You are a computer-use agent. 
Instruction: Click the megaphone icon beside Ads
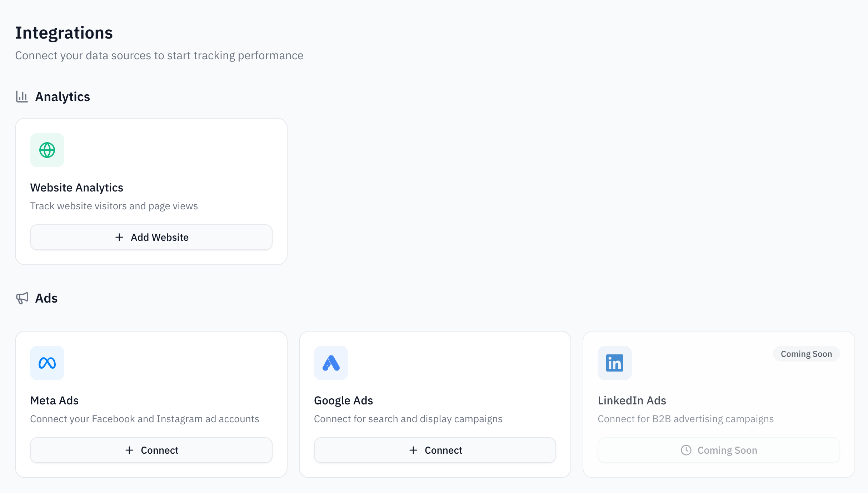click(x=22, y=298)
